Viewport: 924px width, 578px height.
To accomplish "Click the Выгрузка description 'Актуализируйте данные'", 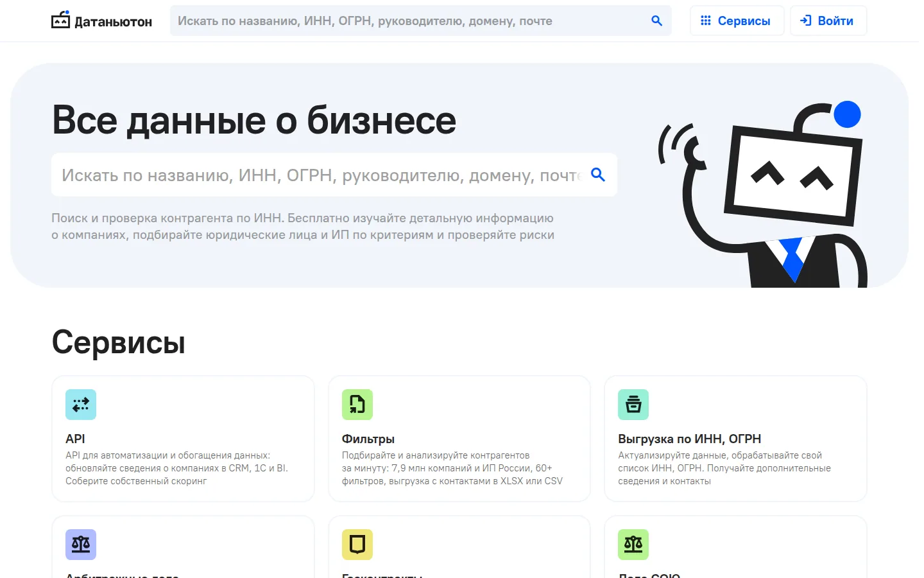I will pos(724,468).
